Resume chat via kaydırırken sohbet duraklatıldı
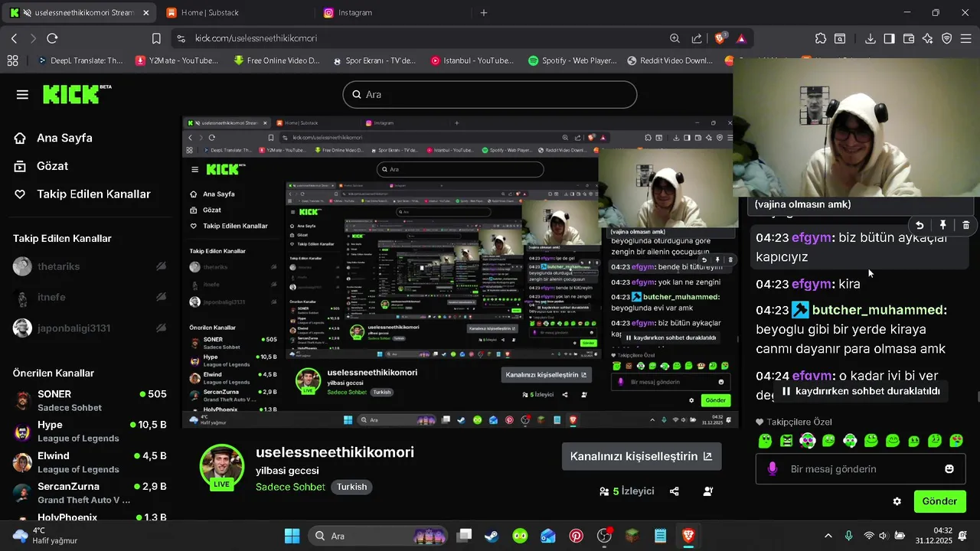 (x=861, y=391)
